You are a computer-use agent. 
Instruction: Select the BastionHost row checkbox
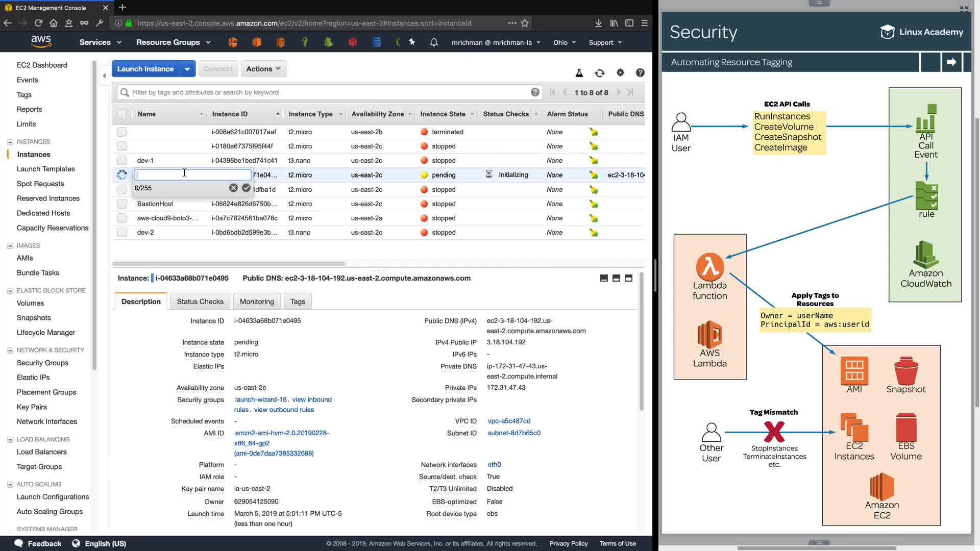click(121, 204)
